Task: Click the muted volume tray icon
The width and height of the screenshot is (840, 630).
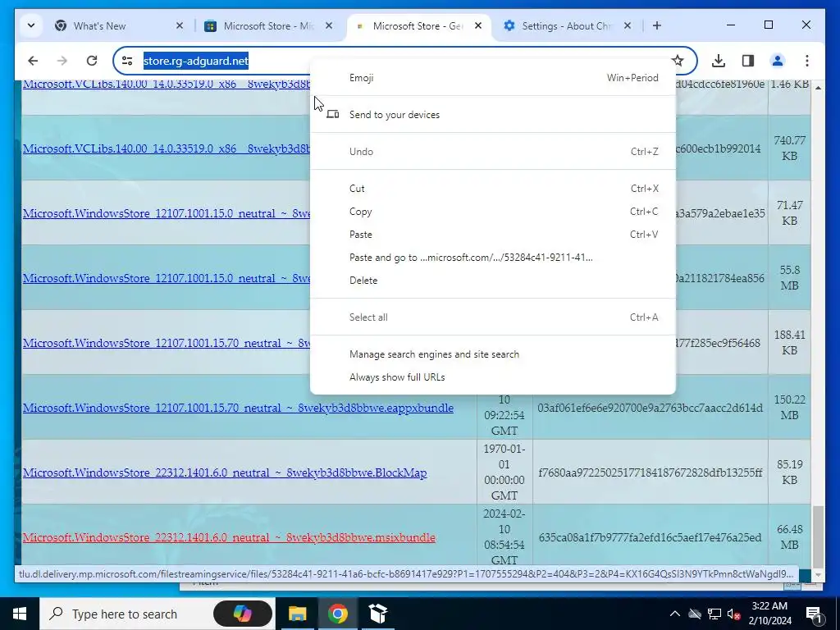Action: tap(734, 614)
